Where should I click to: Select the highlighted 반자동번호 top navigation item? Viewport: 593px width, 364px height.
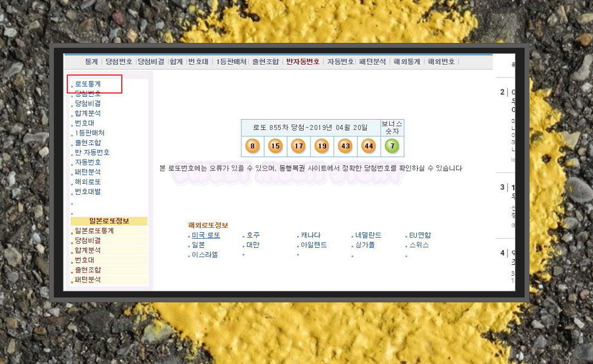pyautogui.click(x=303, y=62)
